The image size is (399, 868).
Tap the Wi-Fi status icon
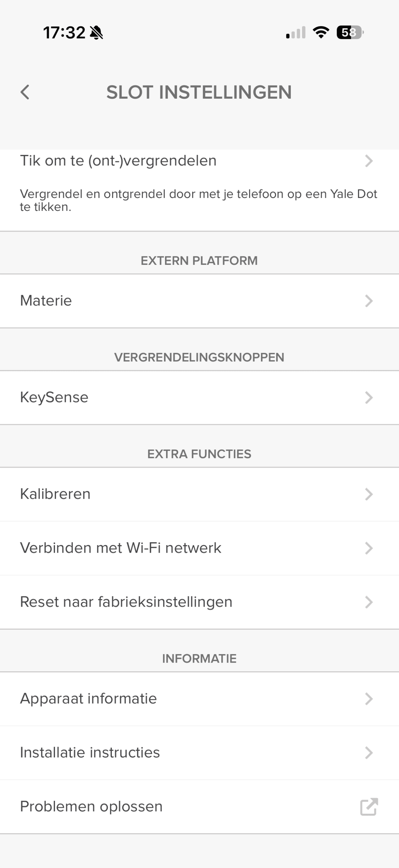[321, 33]
